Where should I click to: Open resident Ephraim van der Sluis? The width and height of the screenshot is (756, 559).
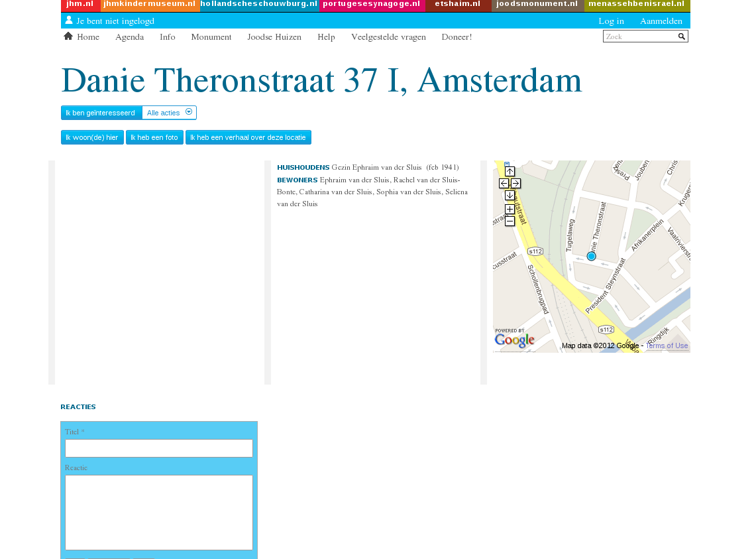point(354,180)
